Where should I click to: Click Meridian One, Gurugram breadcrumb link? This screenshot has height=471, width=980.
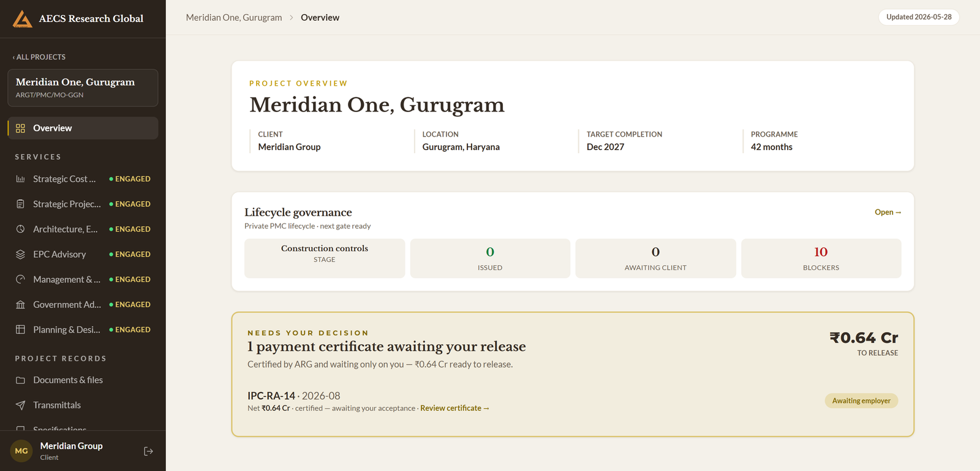(234, 18)
